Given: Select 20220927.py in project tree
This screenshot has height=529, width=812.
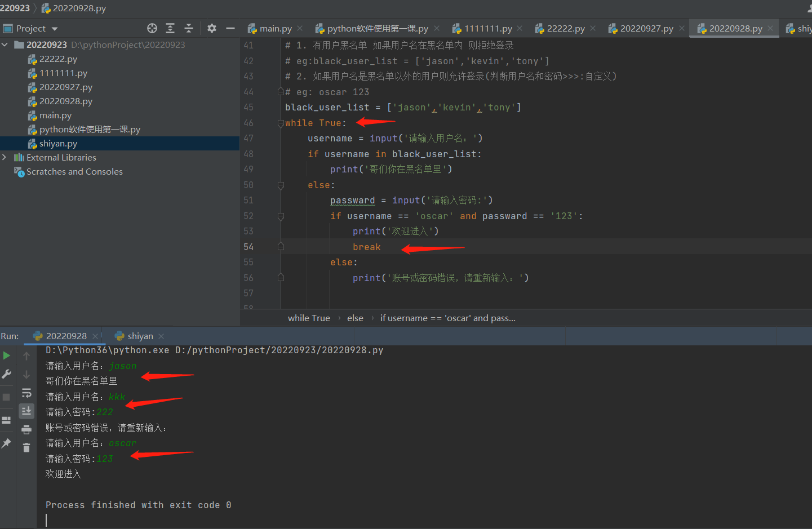Looking at the screenshot, I should tap(65, 87).
